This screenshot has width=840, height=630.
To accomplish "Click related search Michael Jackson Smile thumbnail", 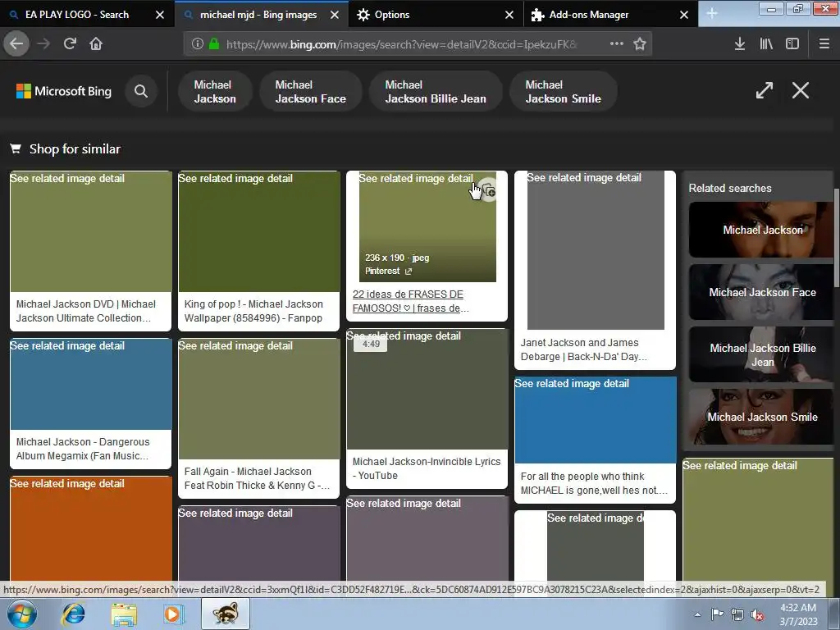I will (x=760, y=417).
